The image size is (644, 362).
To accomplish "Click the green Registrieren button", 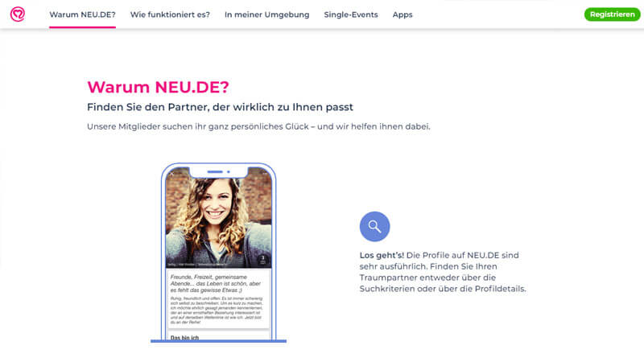I will pyautogui.click(x=612, y=14).
